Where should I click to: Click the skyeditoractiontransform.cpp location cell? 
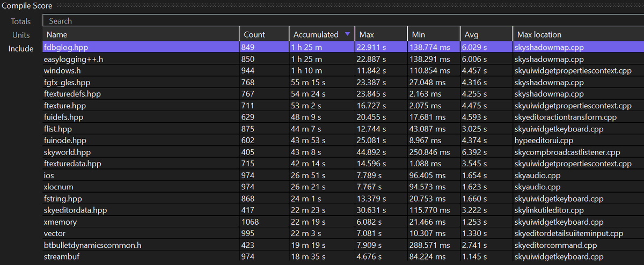566,117
